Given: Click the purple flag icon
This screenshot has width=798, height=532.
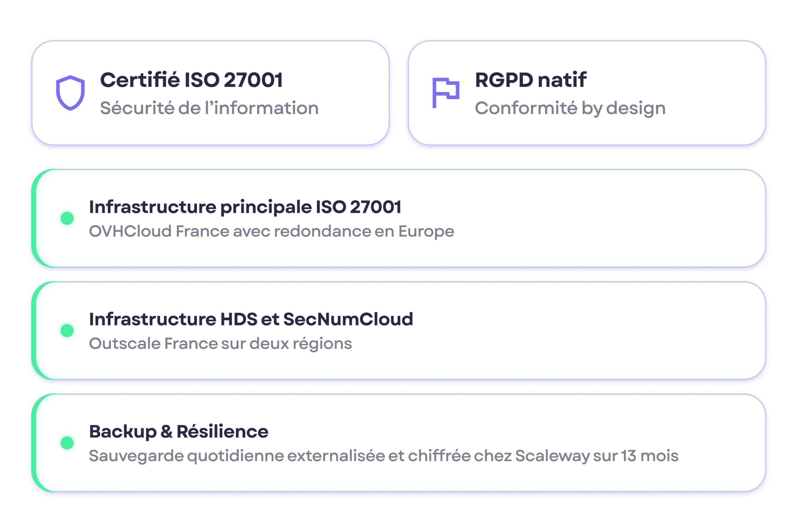Looking at the screenshot, I should click(445, 92).
